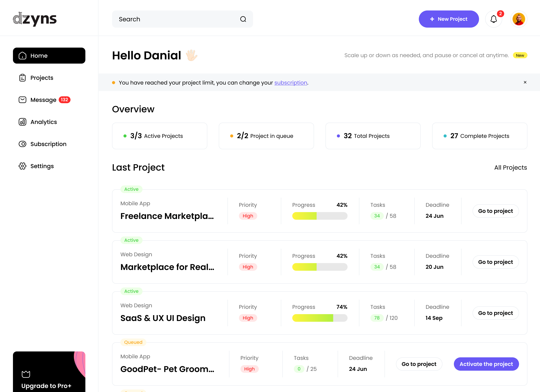This screenshot has height=392, width=540.
Task: Open the user profile avatar
Action: tap(519, 19)
